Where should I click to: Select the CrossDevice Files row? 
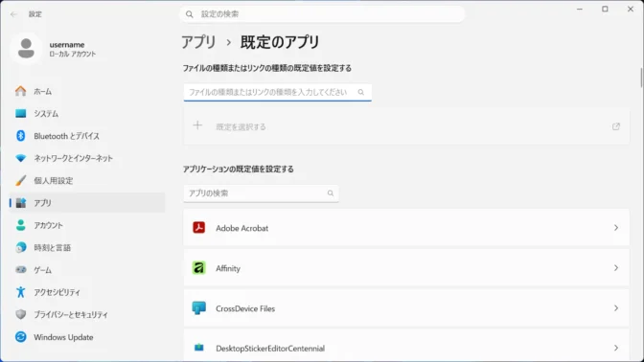pos(406,307)
